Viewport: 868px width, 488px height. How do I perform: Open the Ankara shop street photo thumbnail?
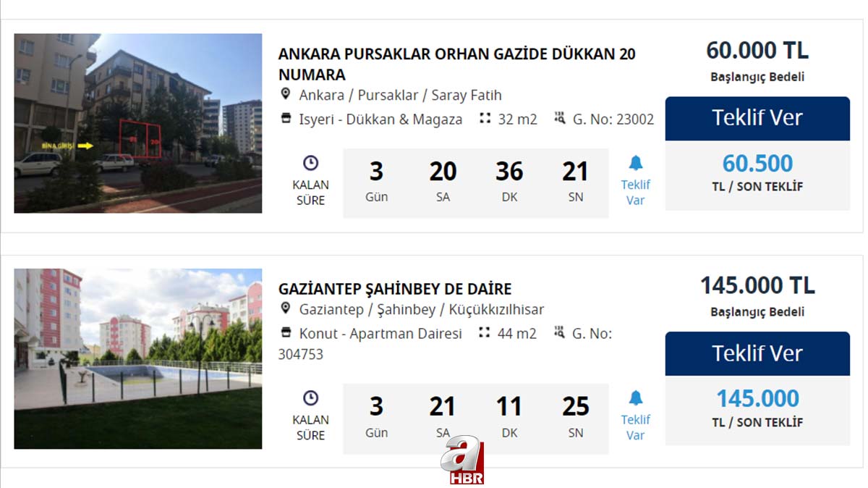[x=138, y=123]
